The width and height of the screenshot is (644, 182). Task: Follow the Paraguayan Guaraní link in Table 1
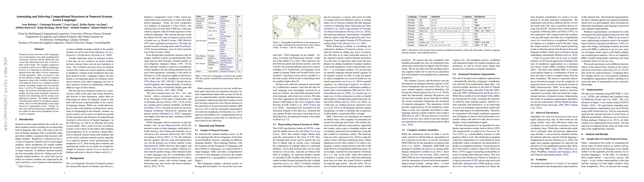coord(227,71)
